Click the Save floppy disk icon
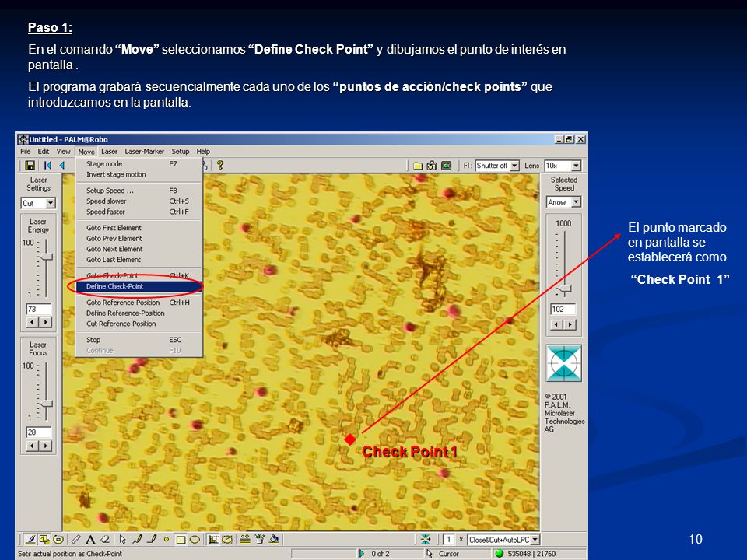This screenshot has height=560, width=747. (30, 165)
